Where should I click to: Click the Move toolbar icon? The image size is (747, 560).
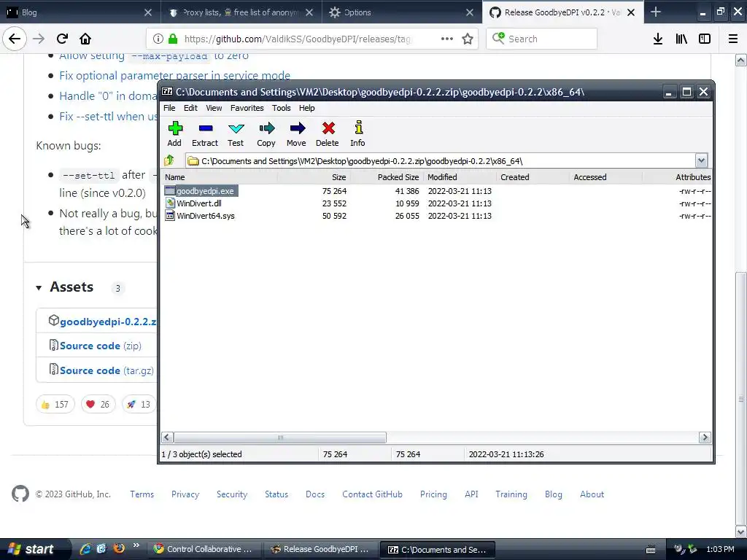click(296, 134)
